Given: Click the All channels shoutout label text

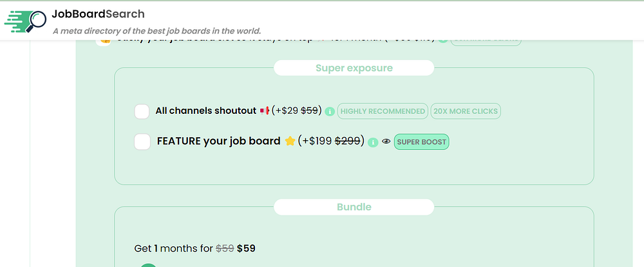Looking at the screenshot, I should click(x=205, y=111).
